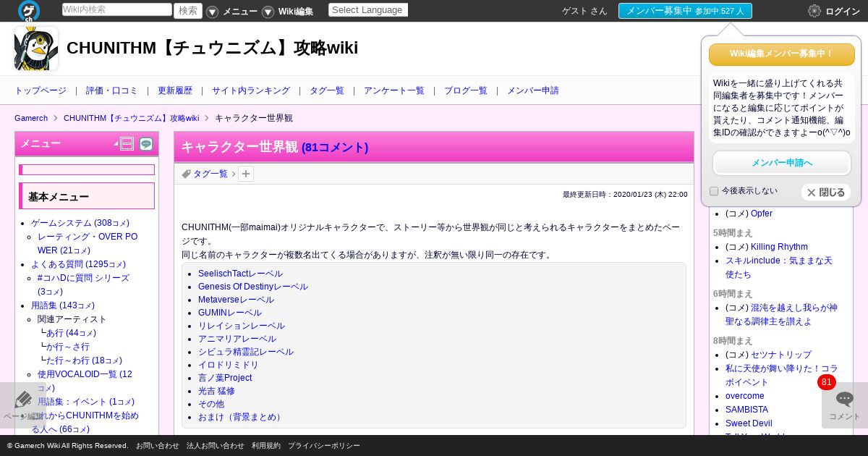Click the ページ編集 pencil icon
Image resolution: width=868 pixels, height=456 pixels.
tap(23, 400)
